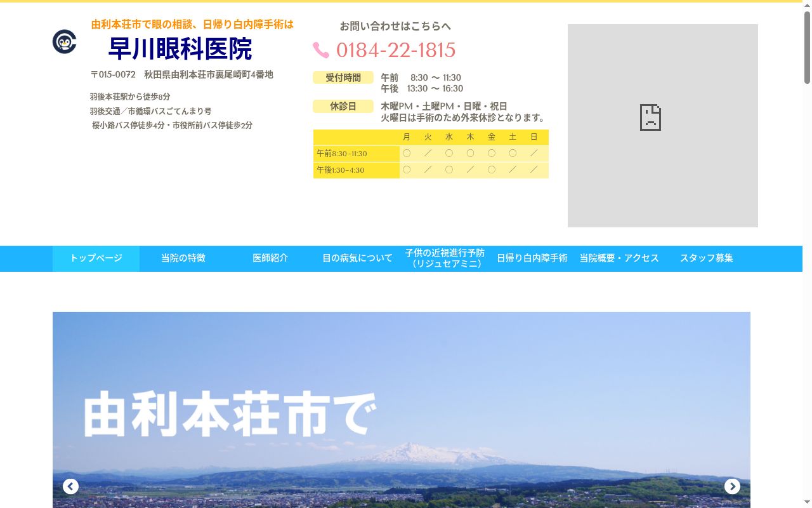Click the 受付時間 label badge
Viewport: 812px width, 508px height.
click(x=343, y=77)
